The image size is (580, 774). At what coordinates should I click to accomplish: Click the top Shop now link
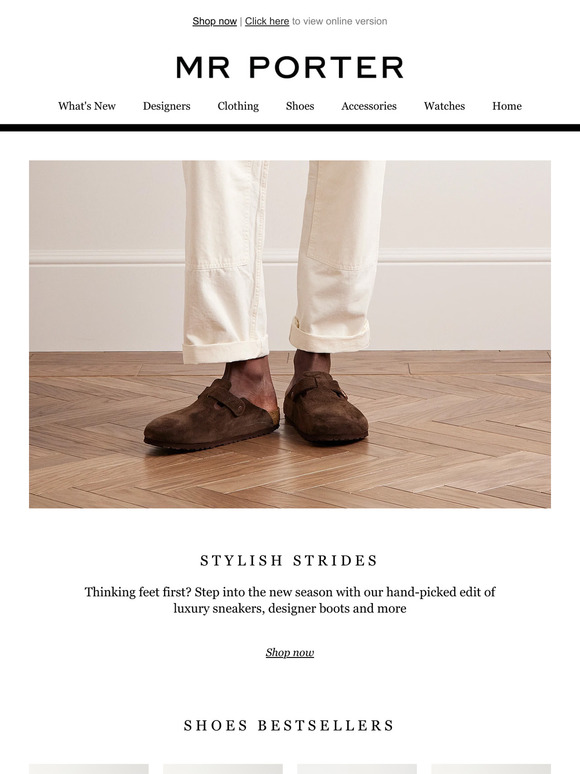click(x=214, y=21)
